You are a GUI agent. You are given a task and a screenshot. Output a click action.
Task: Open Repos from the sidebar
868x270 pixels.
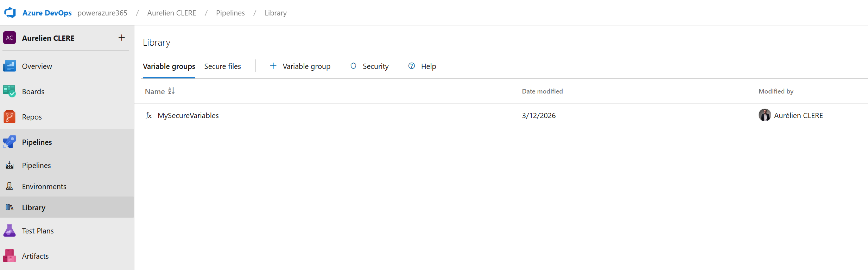tap(32, 117)
